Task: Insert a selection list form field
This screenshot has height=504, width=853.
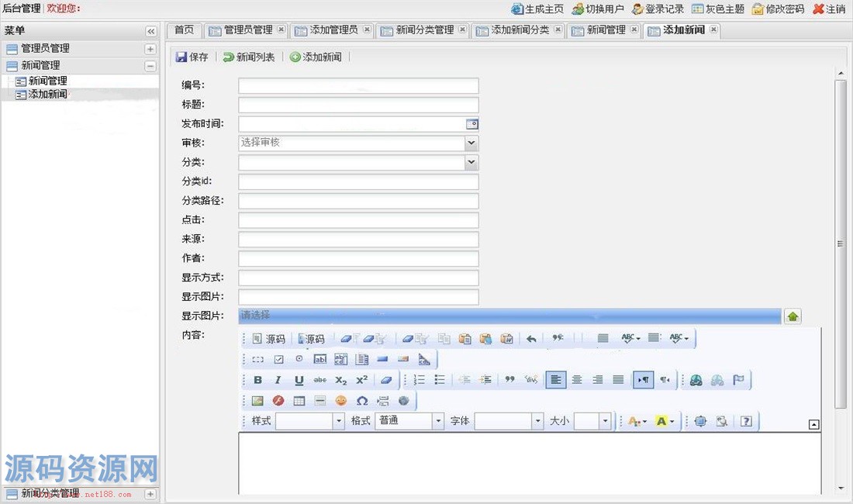Action: click(362, 359)
